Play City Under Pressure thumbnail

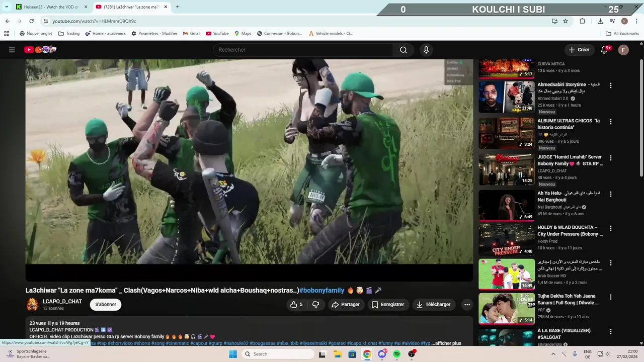tap(506, 240)
